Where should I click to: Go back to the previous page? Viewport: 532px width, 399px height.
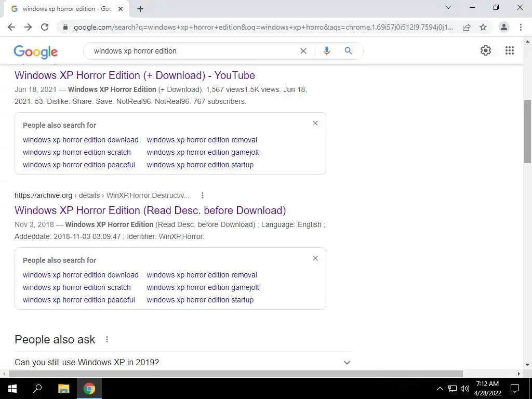(x=11, y=27)
